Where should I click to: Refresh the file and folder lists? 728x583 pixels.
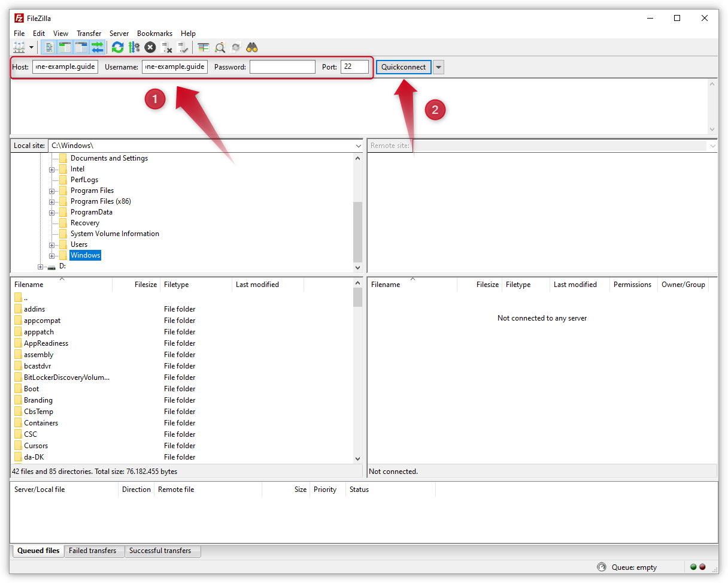[117, 47]
